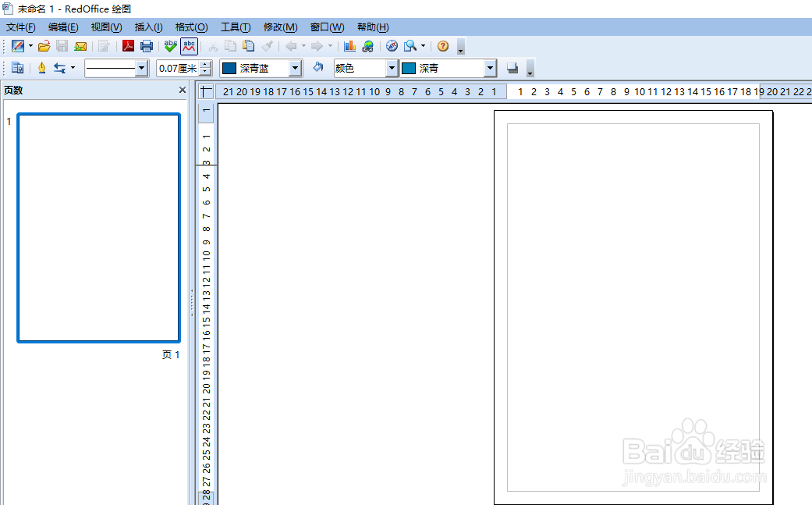812x505 pixels.
Task: Toggle AutoSpellcheck red wavy underline button
Action: point(189,46)
